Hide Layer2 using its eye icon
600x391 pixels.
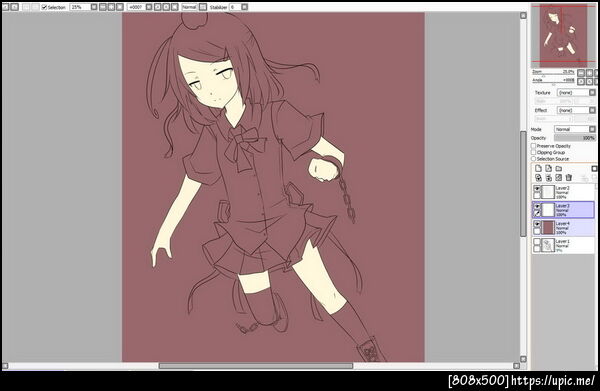click(537, 189)
